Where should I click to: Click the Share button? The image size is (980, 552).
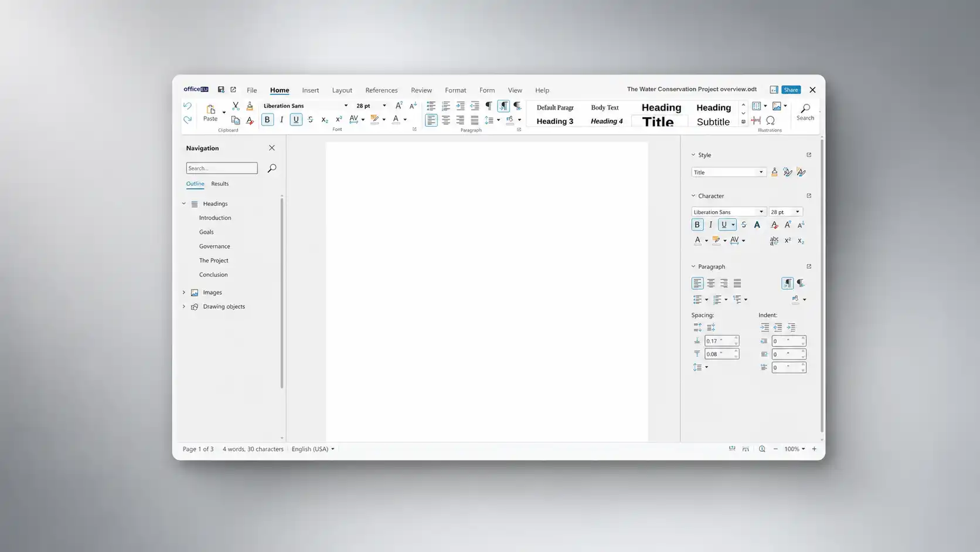(791, 90)
